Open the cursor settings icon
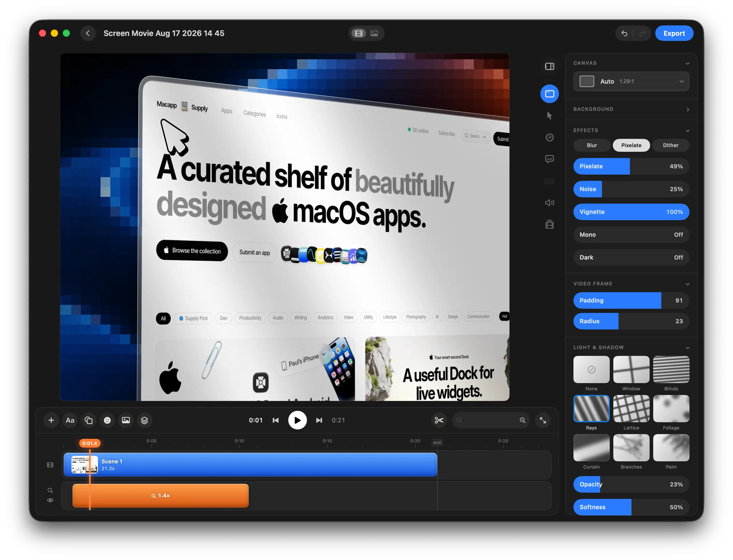The width and height of the screenshot is (733, 560). tap(550, 116)
